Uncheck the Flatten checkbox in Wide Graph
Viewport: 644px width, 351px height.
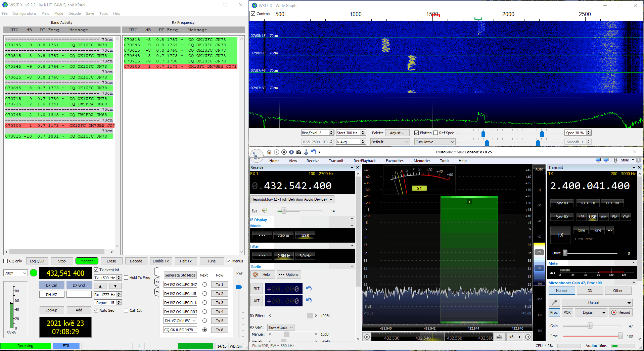coord(416,133)
